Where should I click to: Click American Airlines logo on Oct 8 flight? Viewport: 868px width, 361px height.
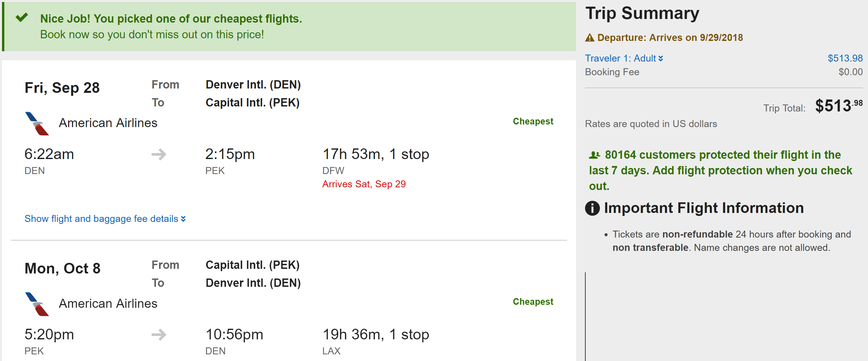(37, 304)
